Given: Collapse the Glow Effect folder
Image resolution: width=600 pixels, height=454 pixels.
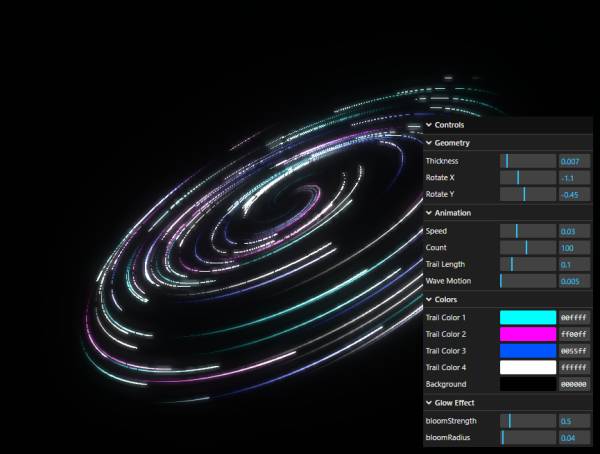Looking at the screenshot, I should click(x=455, y=403).
